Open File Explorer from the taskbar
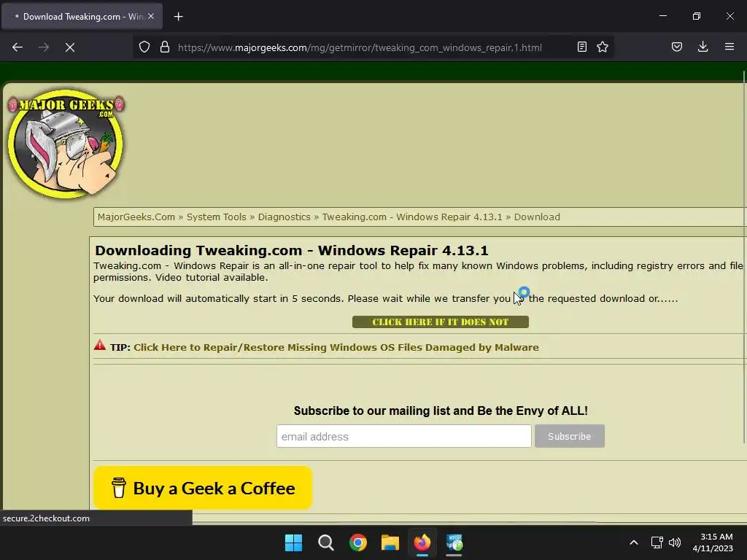Image resolution: width=747 pixels, height=560 pixels. pyautogui.click(x=390, y=542)
